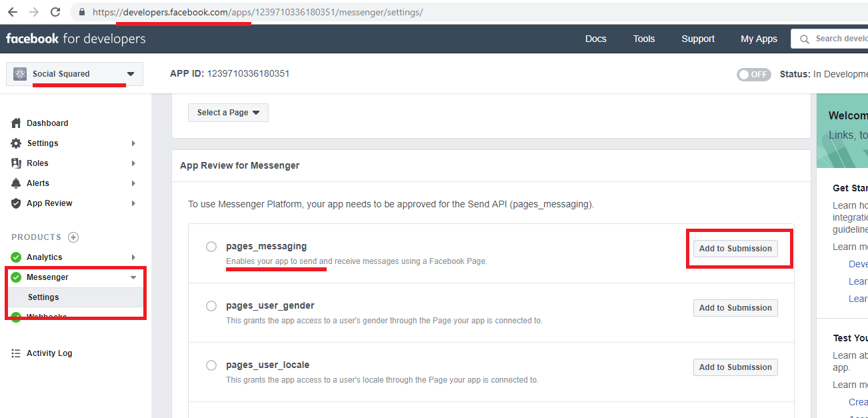The height and width of the screenshot is (418, 868).
Task: Select the pages_user_locale radio button
Action: click(211, 365)
